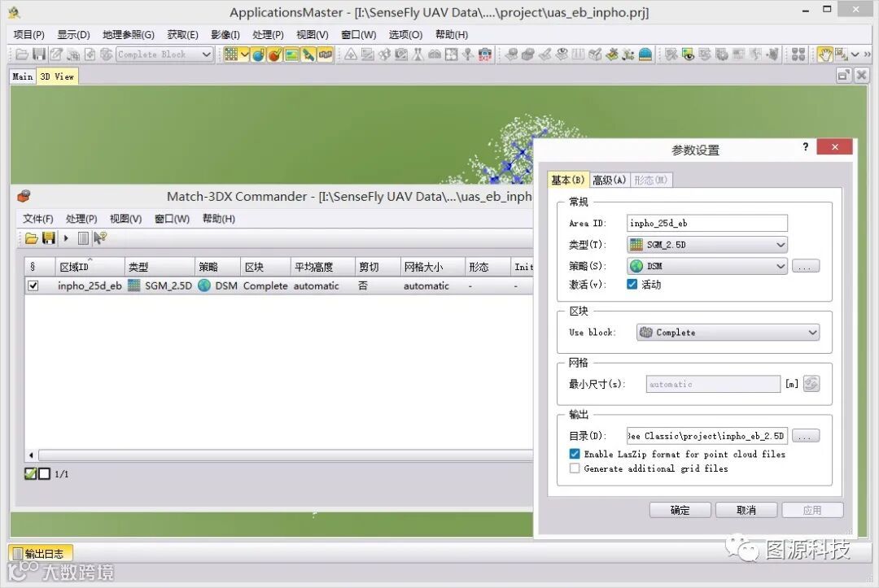The width and height of the screenshot is (879, 588).
Task: Open the Use block Complete dropdown
Action: coord(728,332)
